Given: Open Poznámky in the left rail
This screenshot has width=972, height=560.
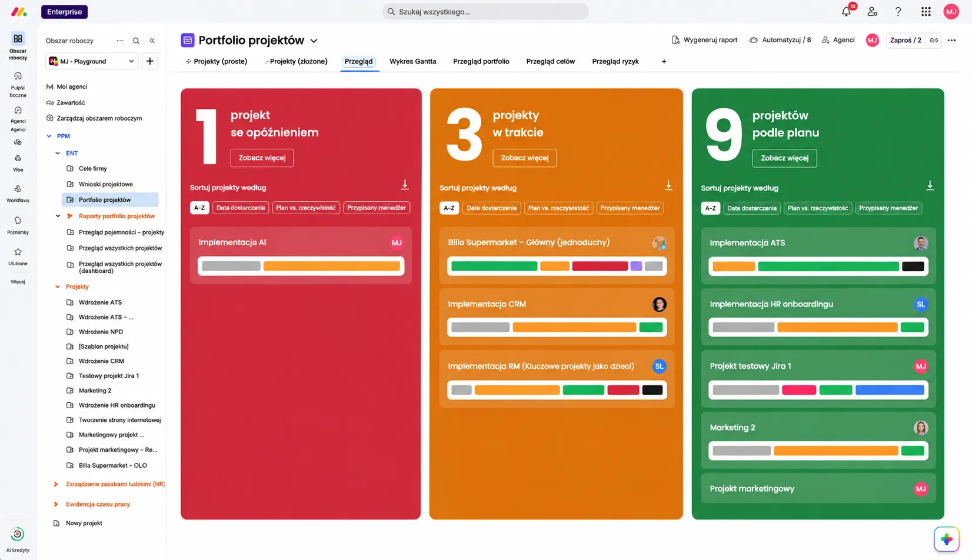Looking at the screenshot, I should click(18, 225).
